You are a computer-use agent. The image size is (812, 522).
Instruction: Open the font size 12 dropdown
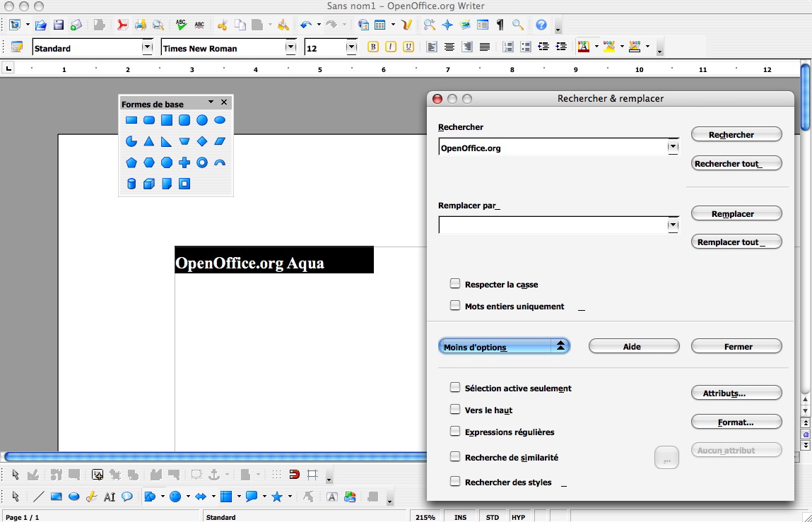(x=352, y=47)
